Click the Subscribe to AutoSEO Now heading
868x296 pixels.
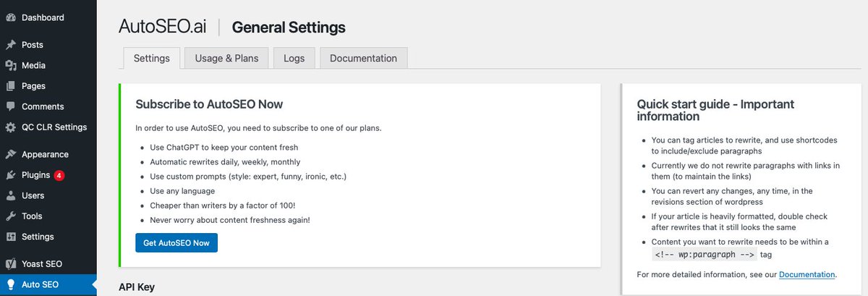click(209, 104)
